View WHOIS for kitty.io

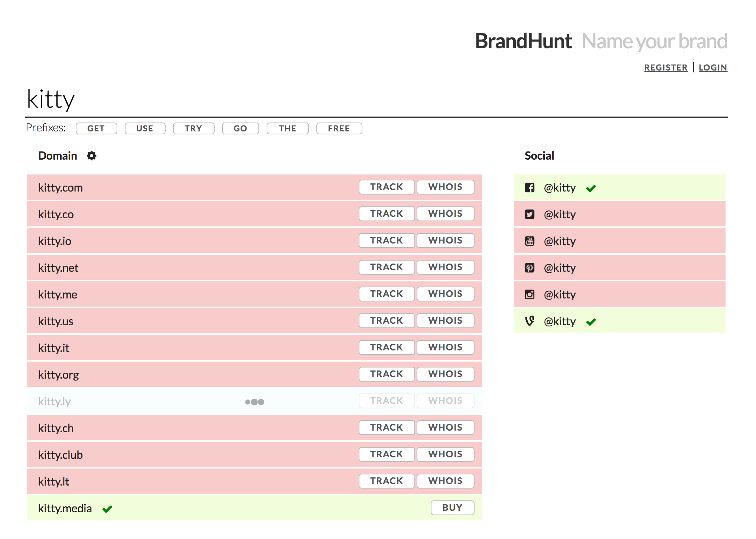[445, 241]
